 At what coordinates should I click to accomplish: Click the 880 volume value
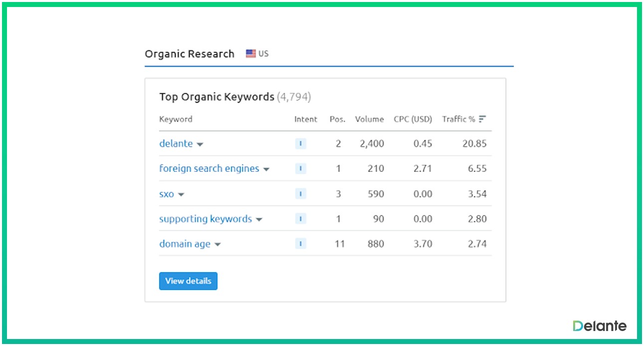376,244
